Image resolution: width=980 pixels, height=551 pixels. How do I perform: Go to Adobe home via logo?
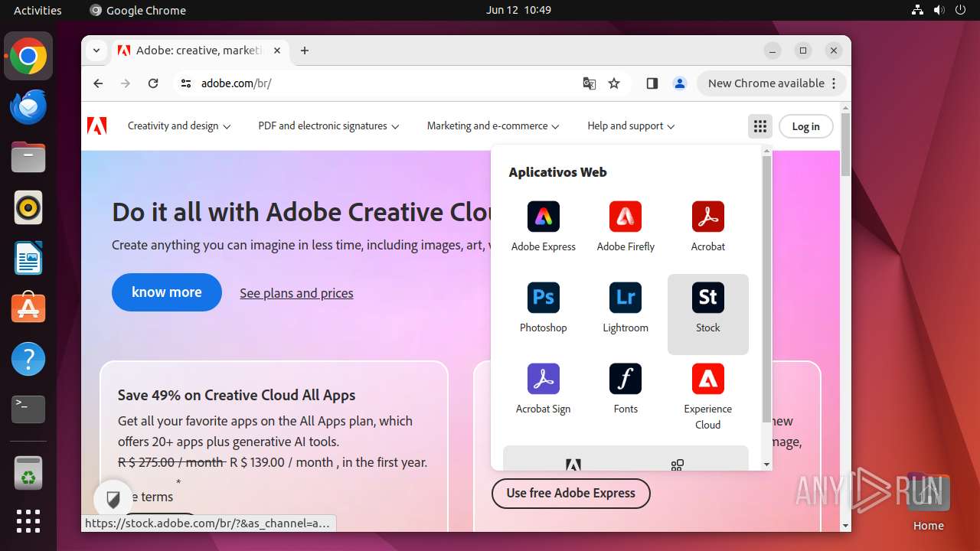pos(97,126)
